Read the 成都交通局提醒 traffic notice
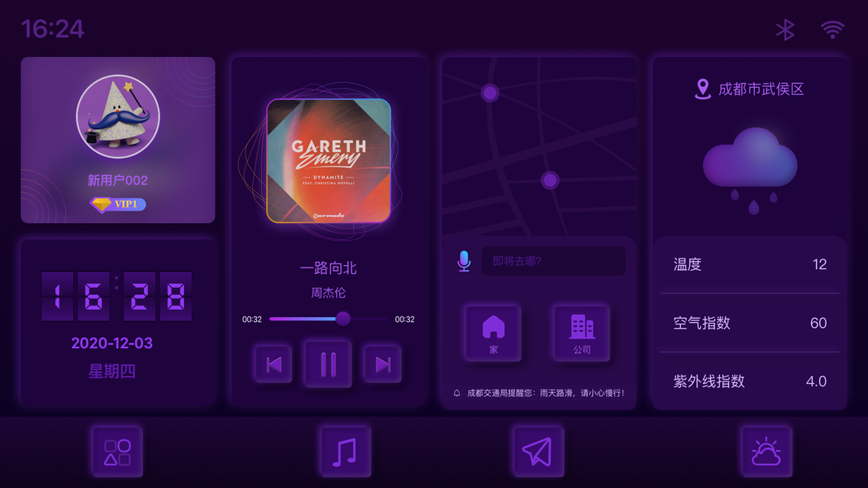The width and height of the screenshot is (868, 488). click(x=546, y=394)
